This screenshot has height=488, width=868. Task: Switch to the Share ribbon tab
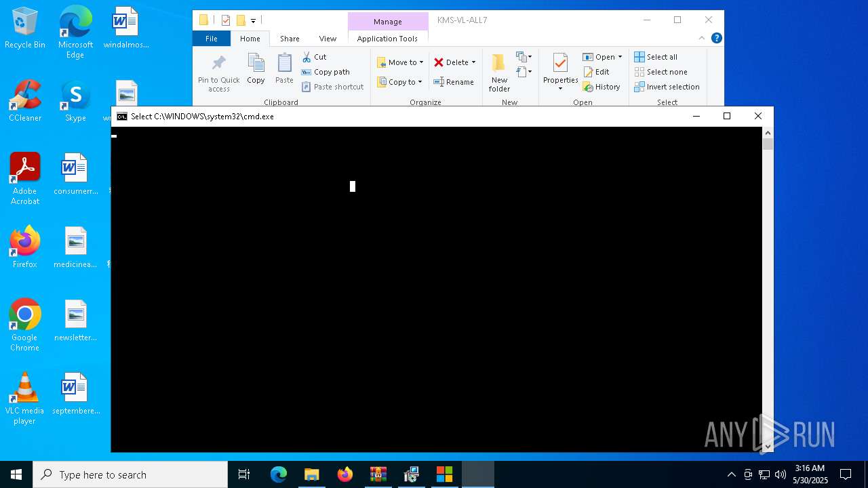click(x=290, y=39)
